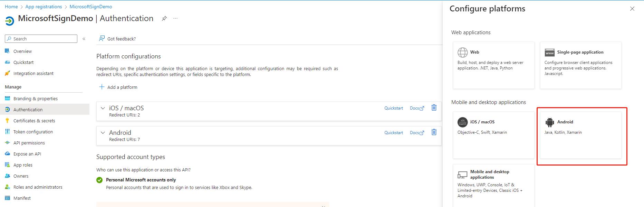The image size is (644, 207).
Task: Open Quickstart link for iOS / macOS
Action: coord(394,108)
